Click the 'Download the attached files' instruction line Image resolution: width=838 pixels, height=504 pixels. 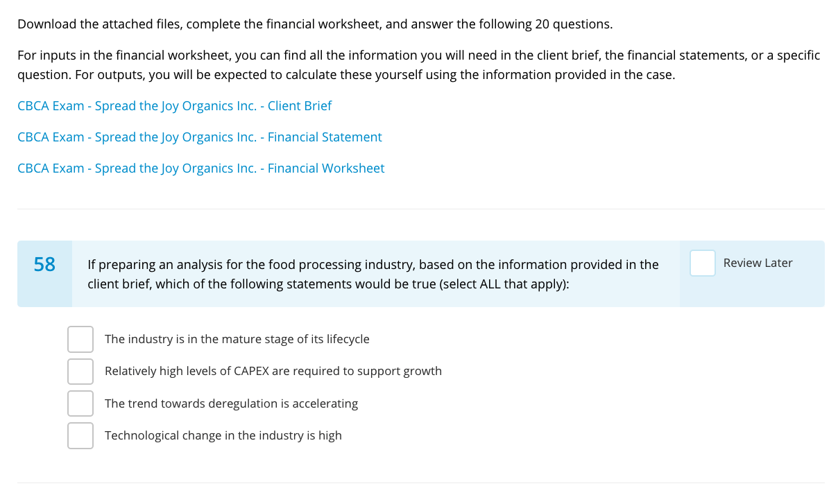(x=315, y=24)
